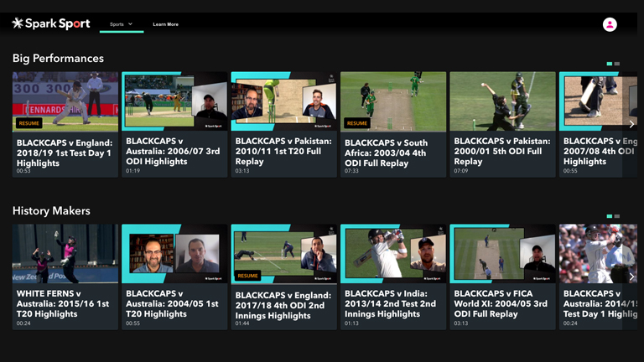This screenshot has height=362, width=644.
Task: Click title 'BLACKCAPS v Australia: 2006/07 3rd ODI Highlights'
Action: pyautogui.click(x=173, y=151)
